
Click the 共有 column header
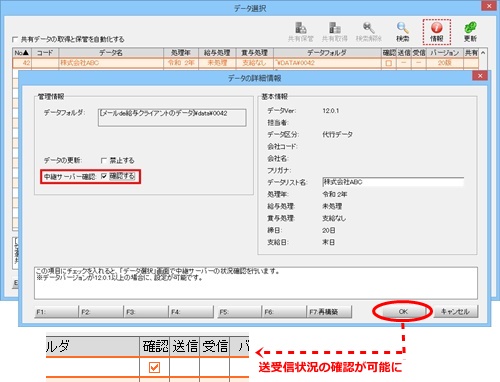point(471,53)
